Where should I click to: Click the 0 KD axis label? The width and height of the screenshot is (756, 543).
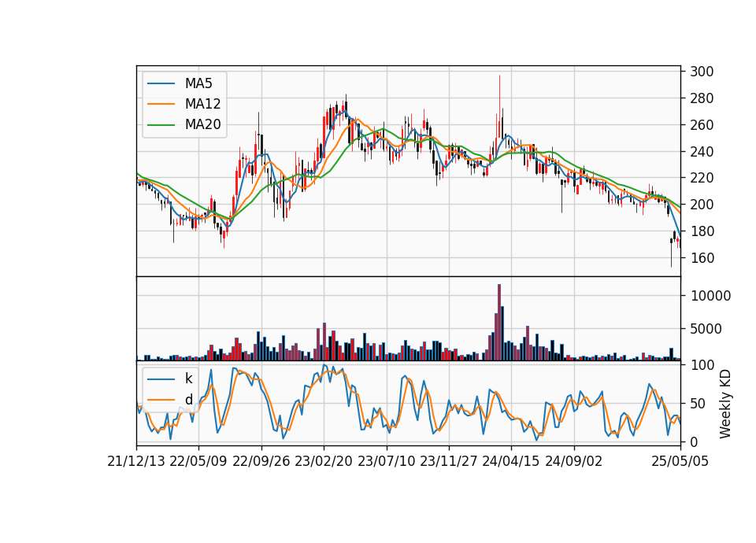pos(694,441)
